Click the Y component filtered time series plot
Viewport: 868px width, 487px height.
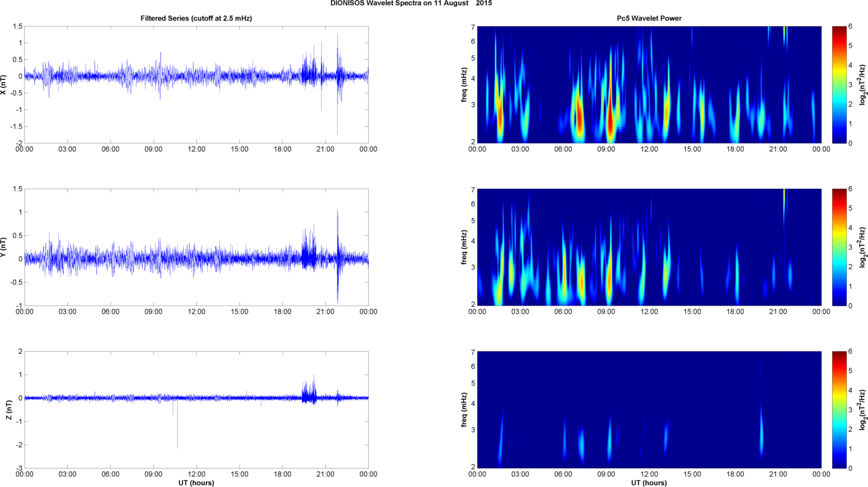tap(196, 247)
